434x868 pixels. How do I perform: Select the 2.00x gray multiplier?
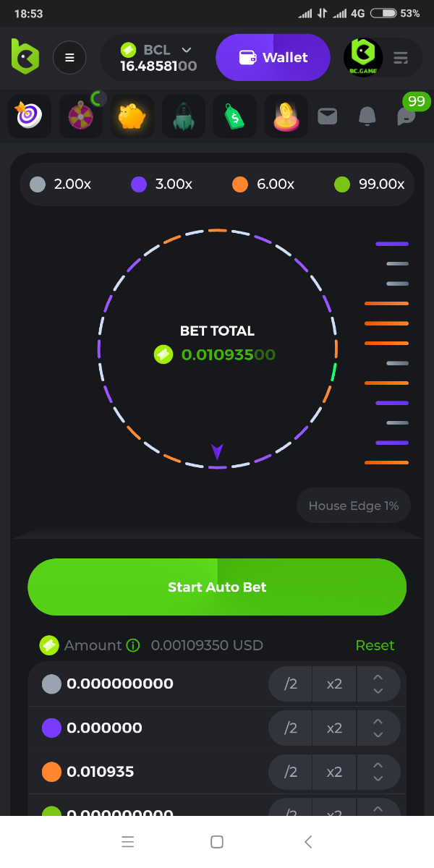point(61,184)
